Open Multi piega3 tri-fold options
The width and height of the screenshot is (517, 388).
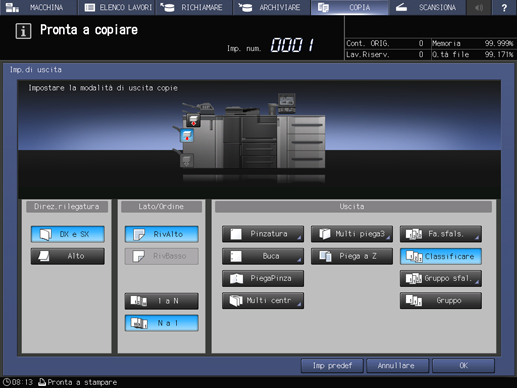coord(352,234)
